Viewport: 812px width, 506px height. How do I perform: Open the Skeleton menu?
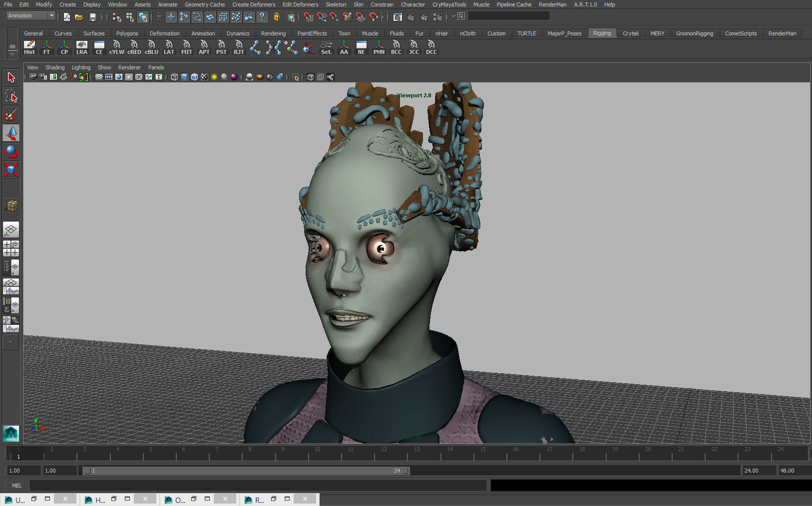336,4
